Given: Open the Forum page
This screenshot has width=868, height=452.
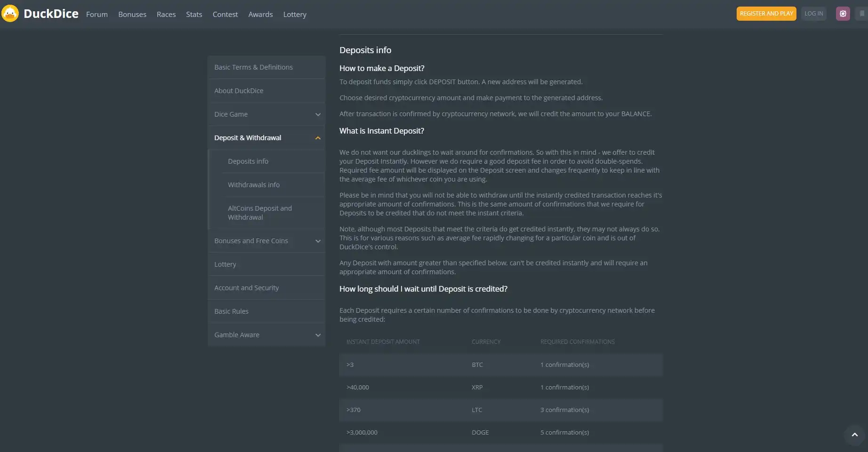Looking at the screenshot, I should click(x=96, y=15).
